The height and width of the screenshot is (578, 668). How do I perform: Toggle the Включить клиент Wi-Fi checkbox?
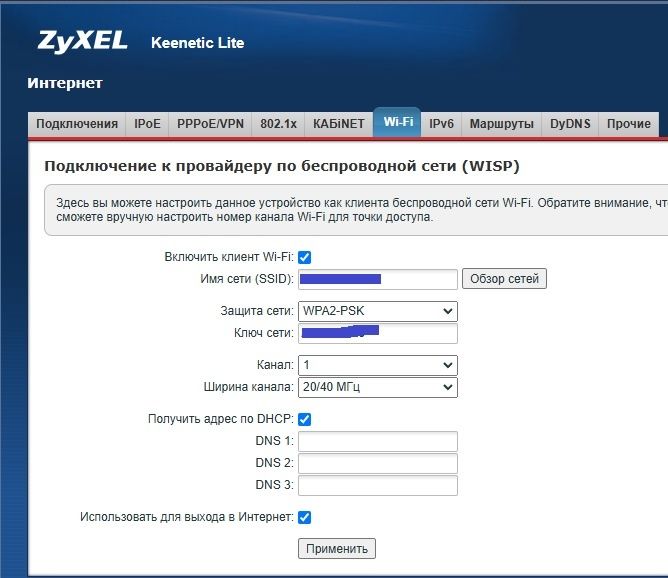[305, 257]
